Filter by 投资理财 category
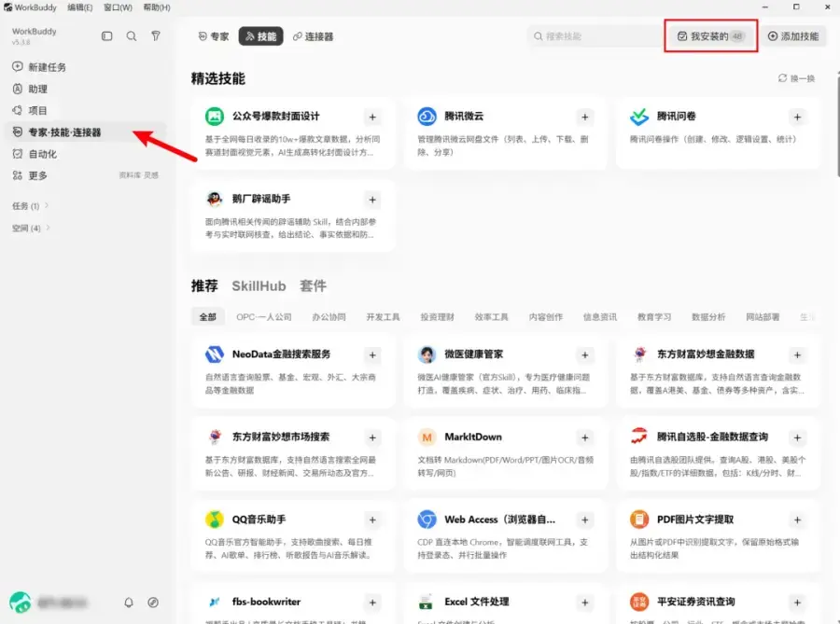This screenshot has height=624, width=840. (437, 317)
